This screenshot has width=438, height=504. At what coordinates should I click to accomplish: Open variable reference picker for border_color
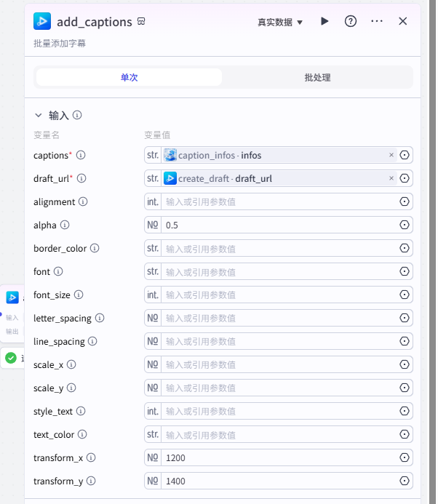[405, 248]
